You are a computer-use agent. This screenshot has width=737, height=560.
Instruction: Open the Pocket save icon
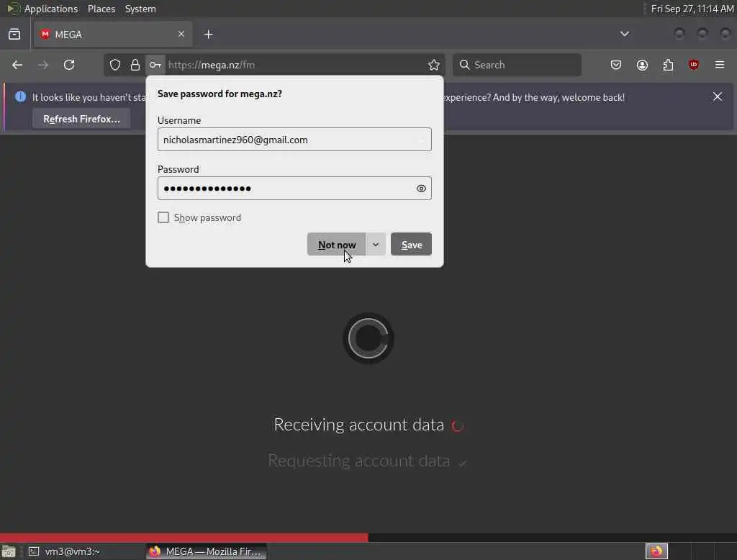pyautogui.click(x=616, y=65)
